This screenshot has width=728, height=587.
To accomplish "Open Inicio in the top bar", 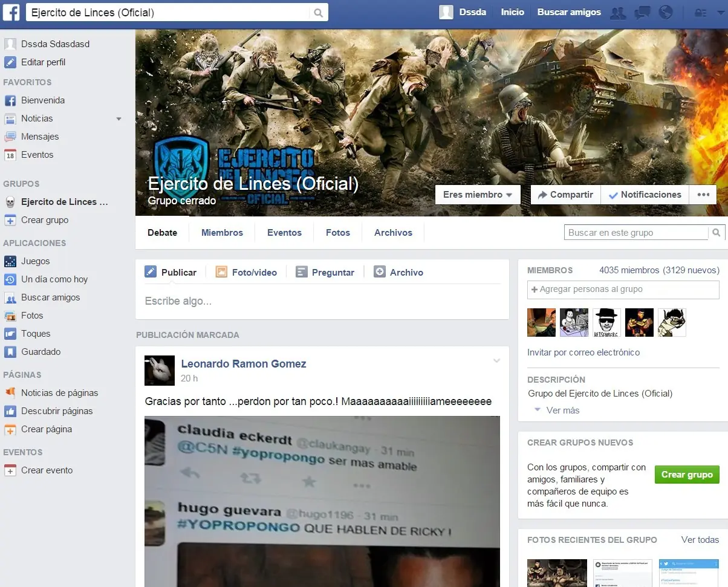I will [x=513, y=12].
